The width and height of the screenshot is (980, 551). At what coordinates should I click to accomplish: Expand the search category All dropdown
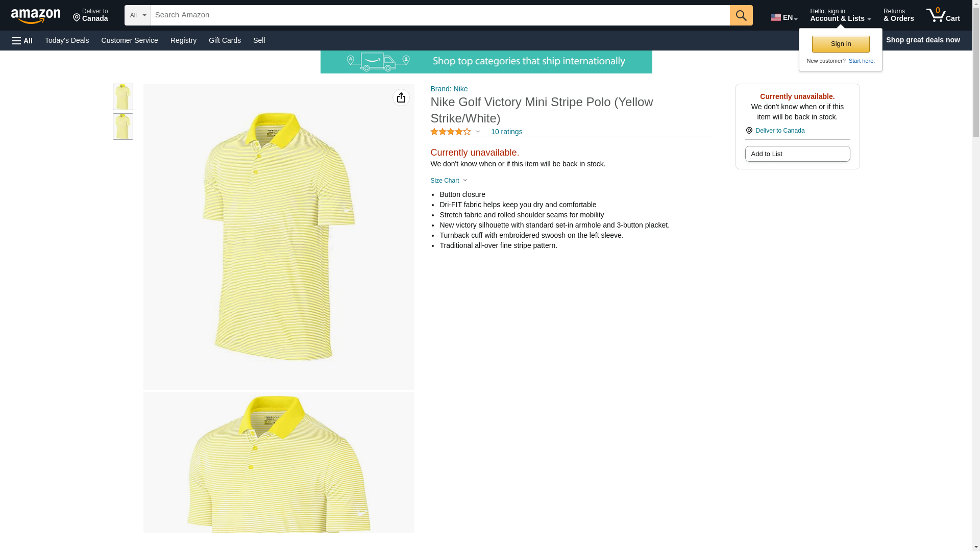pos(137,15)
